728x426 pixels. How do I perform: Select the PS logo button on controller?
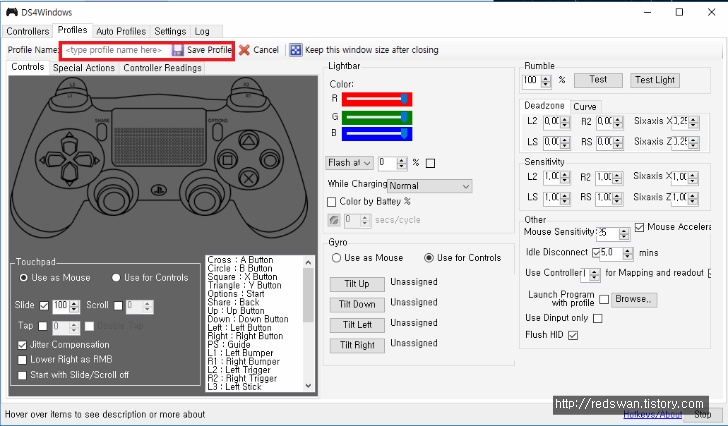tap(159, 189)
